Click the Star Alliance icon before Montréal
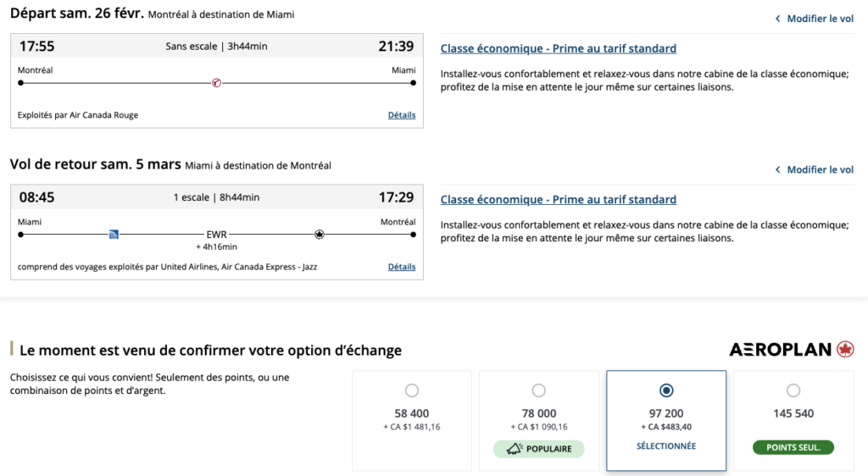 [319, 234]
